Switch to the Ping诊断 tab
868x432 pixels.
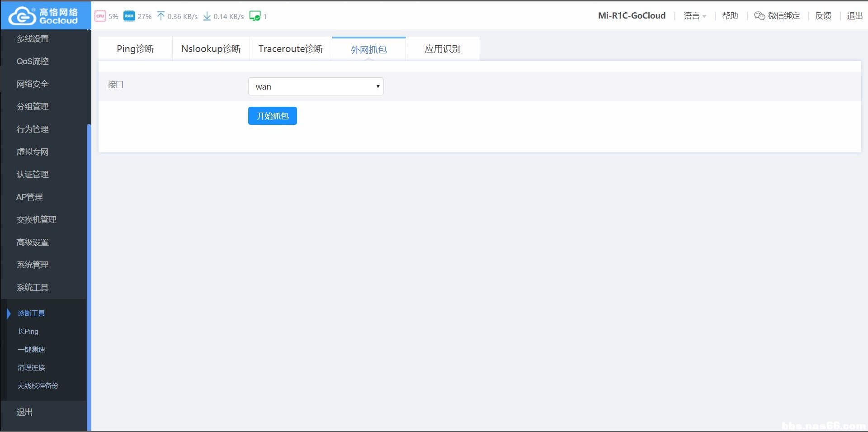135,49
